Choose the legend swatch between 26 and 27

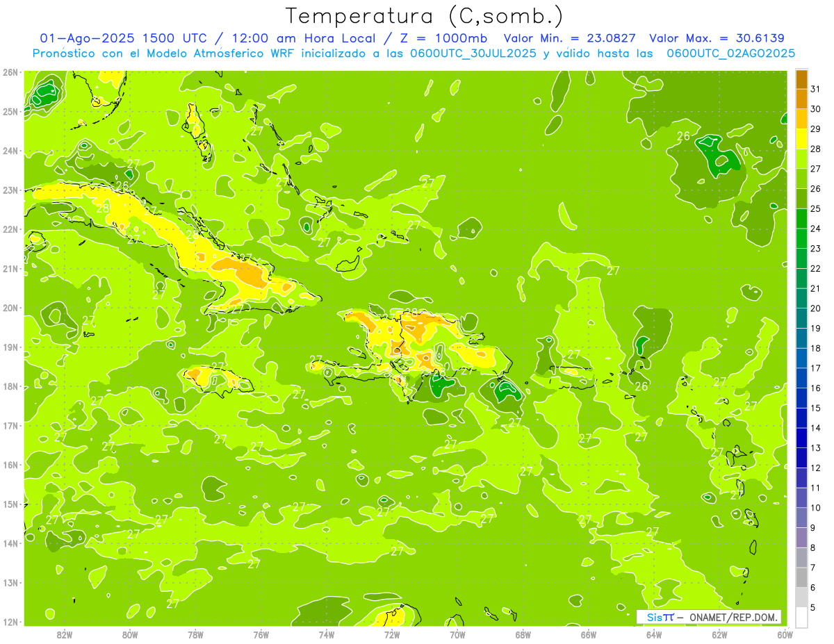point(801,179)
